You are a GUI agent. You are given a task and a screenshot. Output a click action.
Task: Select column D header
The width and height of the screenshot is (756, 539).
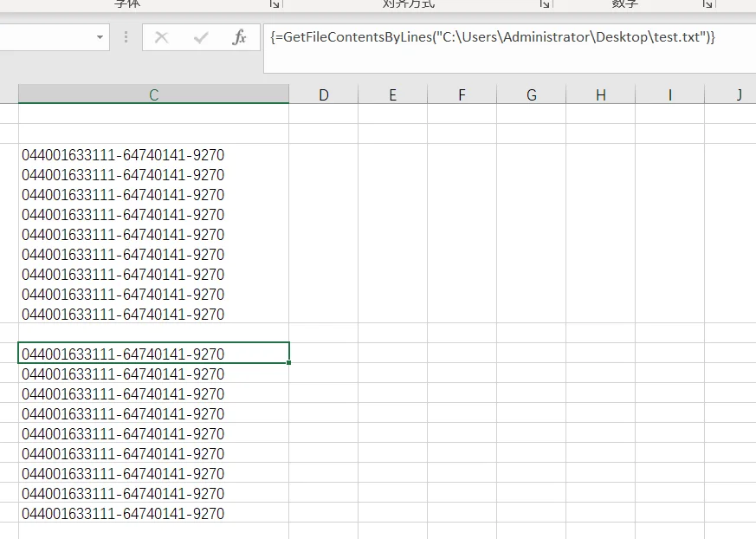324,94
